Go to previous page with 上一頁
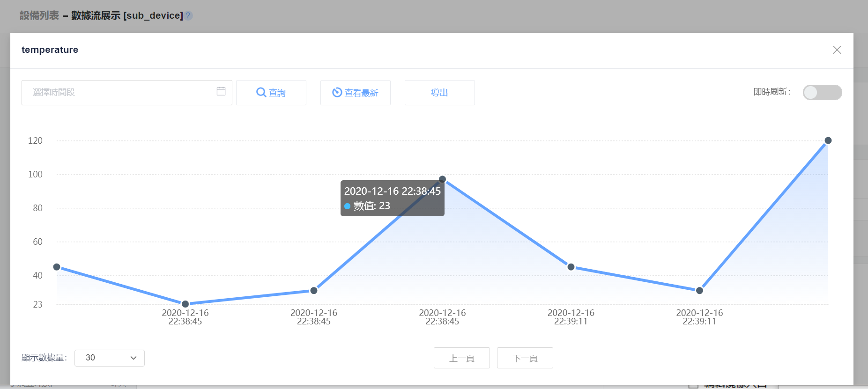Screen dimensions: 868x389 click(x=461, y=358)
